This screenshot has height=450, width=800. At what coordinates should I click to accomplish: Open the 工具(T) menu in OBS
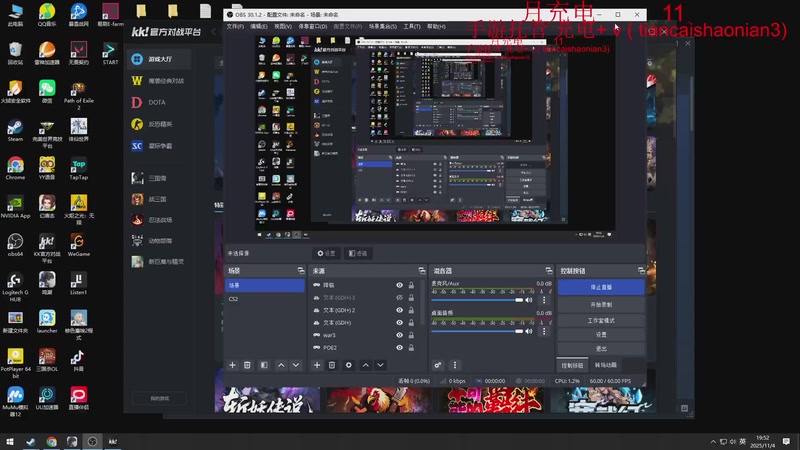[x=412, y=27]
